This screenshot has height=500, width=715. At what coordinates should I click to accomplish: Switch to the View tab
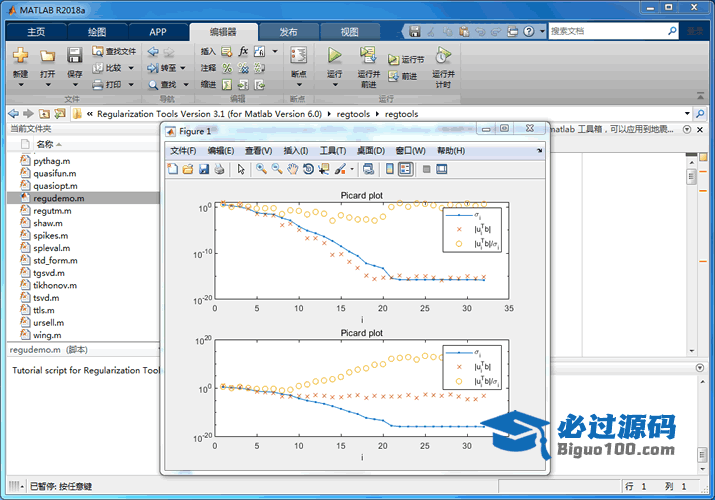click(x=349, y=32)
